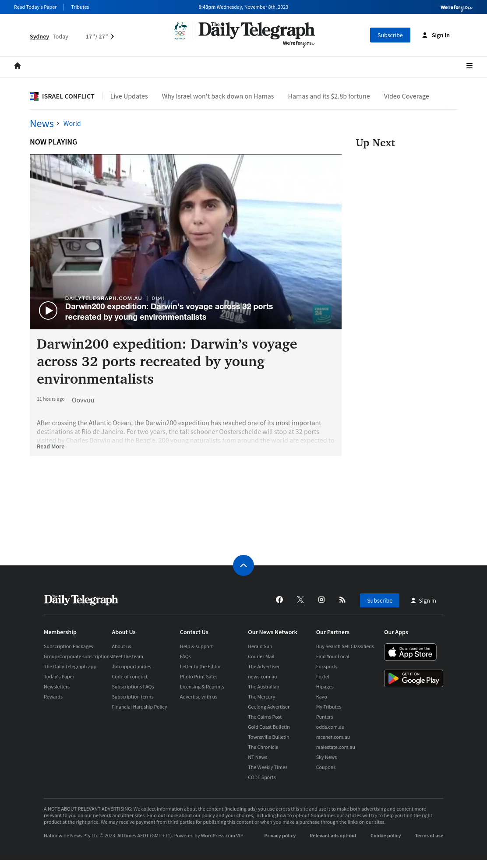Open Hamas and its $2.8b fortune tab
Image resolution: width=487 pixels, height=868 pixels.
pyautogui.click(x=329, y=96)
